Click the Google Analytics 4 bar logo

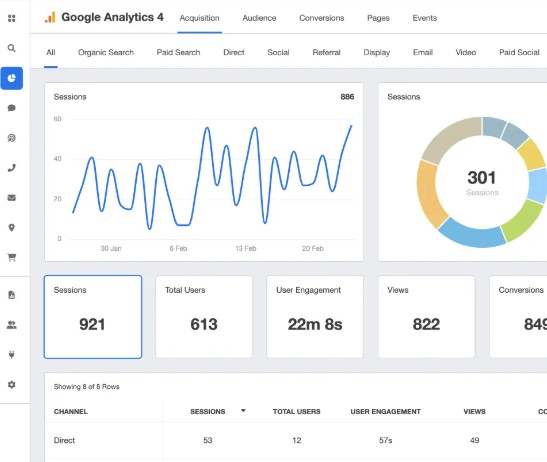[x=50, y=17]
